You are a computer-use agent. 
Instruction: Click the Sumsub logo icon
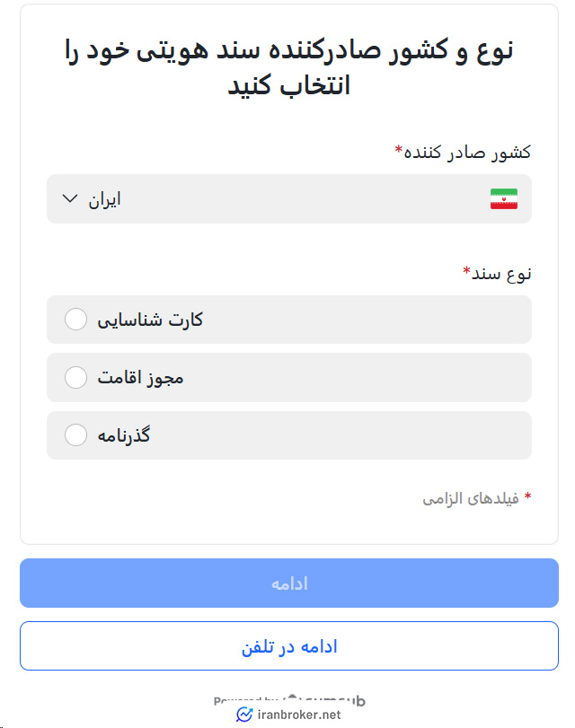293,699
